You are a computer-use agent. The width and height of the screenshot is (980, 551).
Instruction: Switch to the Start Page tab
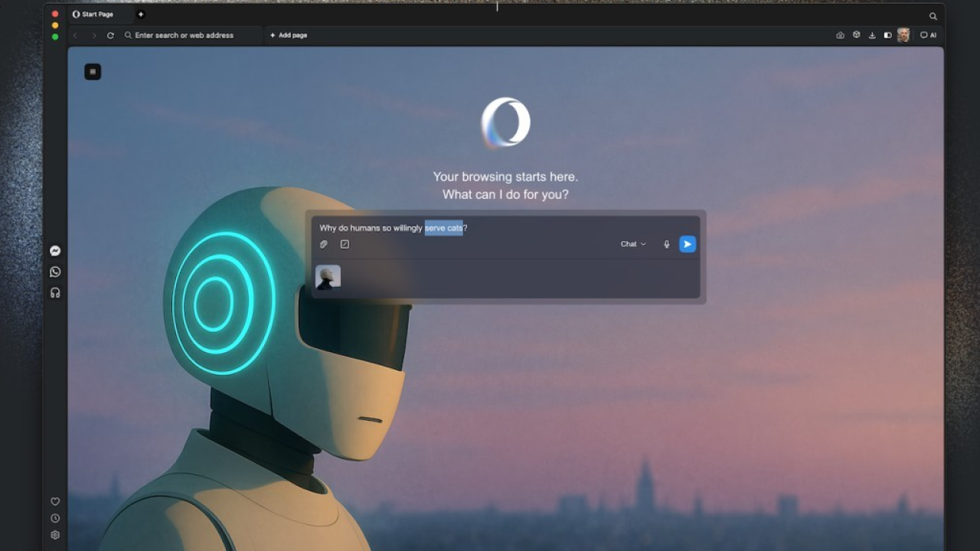tap(93, 14)
